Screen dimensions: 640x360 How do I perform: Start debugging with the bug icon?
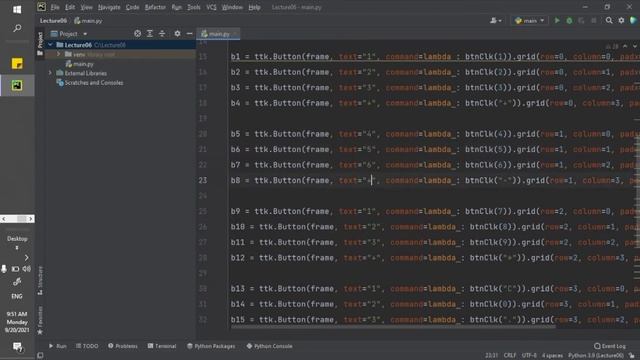[x=569, y=20]
